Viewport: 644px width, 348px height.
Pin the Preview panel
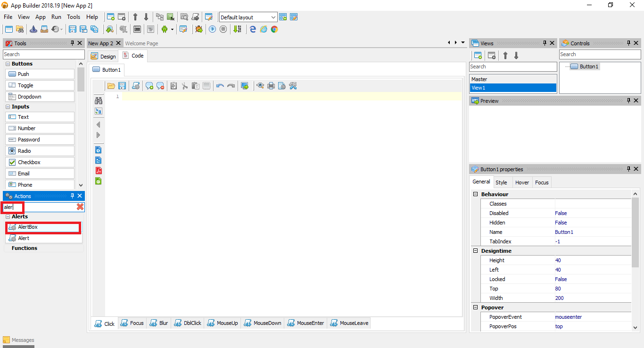(x=628, y=100)
